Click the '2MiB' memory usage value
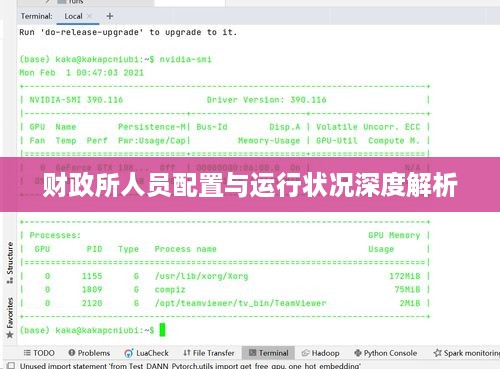The width and height of the screenshot is (500, 369). 410,303
